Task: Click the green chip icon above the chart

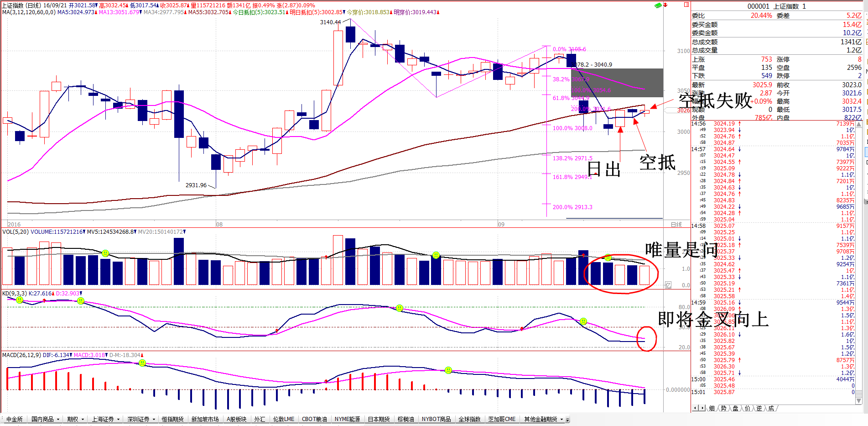Action: coord(658,5)
